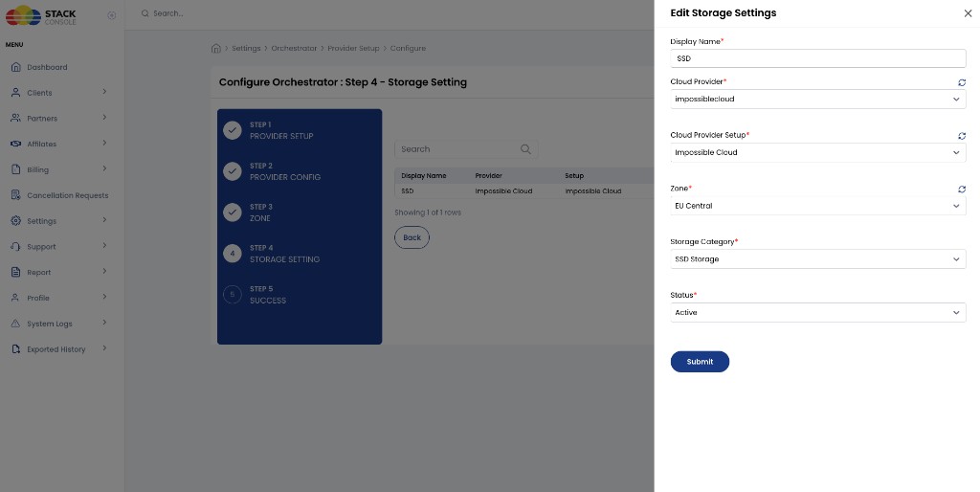Click the System Logs warning icon

tap(16, 324)
